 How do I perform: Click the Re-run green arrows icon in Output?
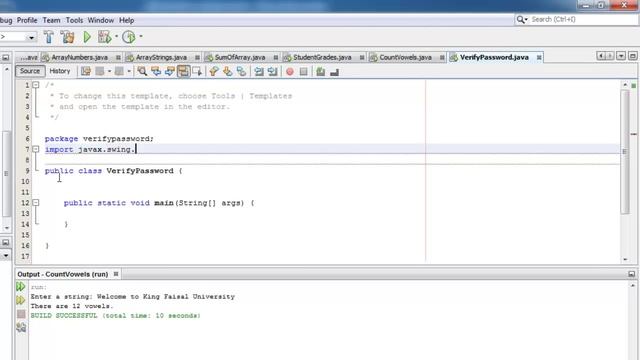(21, 287)
